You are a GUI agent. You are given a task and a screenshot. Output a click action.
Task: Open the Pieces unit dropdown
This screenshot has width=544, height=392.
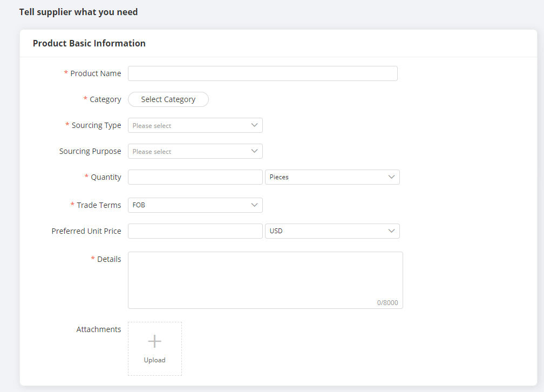[332, 177]
